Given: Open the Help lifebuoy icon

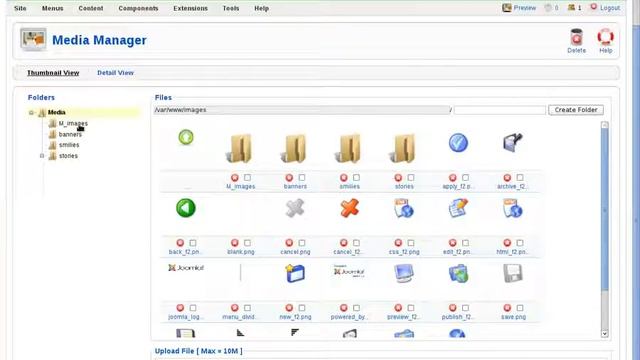Looking at the screenshot, I should click(605, 37).
